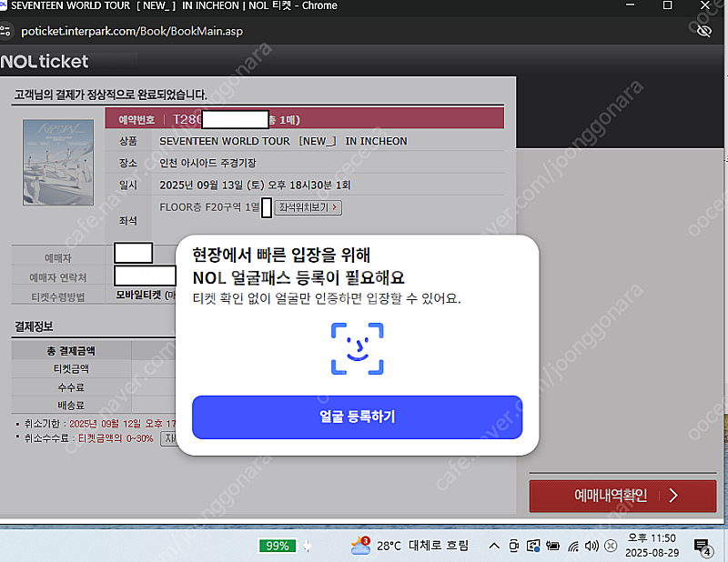Click the 취소기한 cancellation deadline text
728x562 pixels.
[100, 424]
